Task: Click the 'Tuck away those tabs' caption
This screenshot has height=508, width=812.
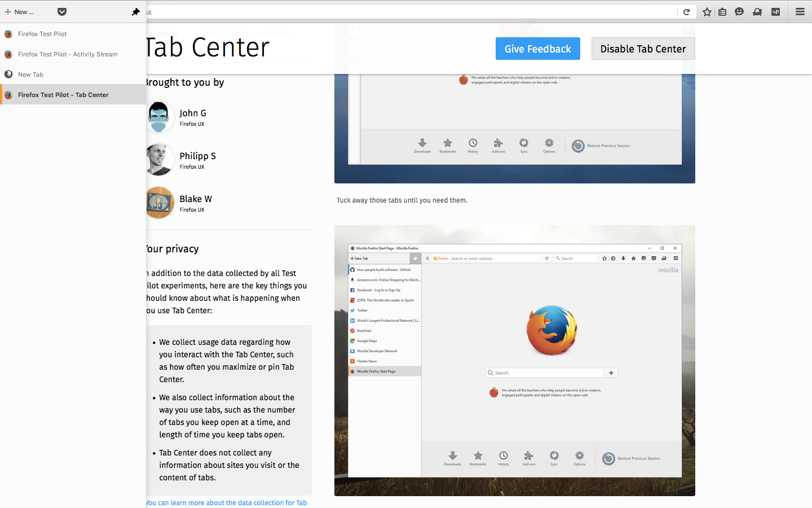Action: 402,200
